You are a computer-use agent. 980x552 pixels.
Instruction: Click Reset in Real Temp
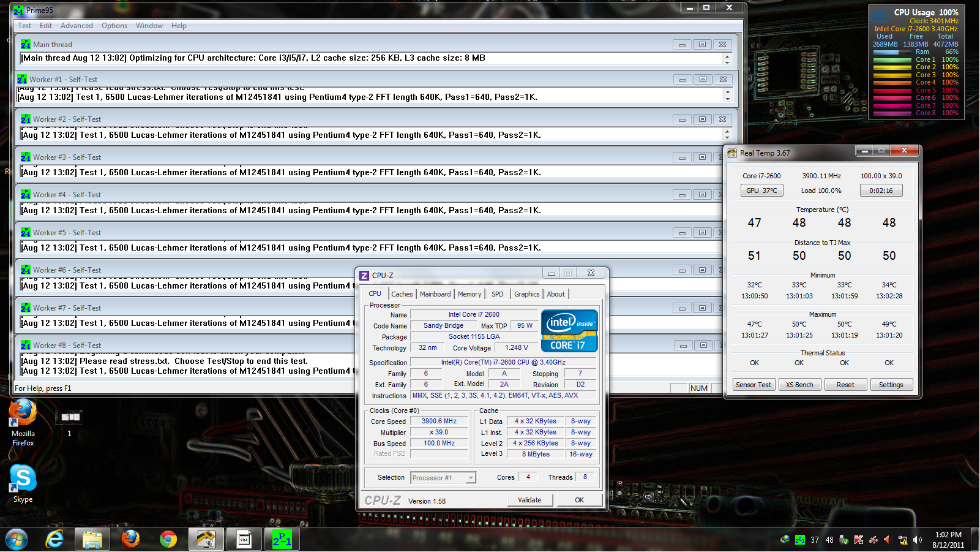coord(845,385)
